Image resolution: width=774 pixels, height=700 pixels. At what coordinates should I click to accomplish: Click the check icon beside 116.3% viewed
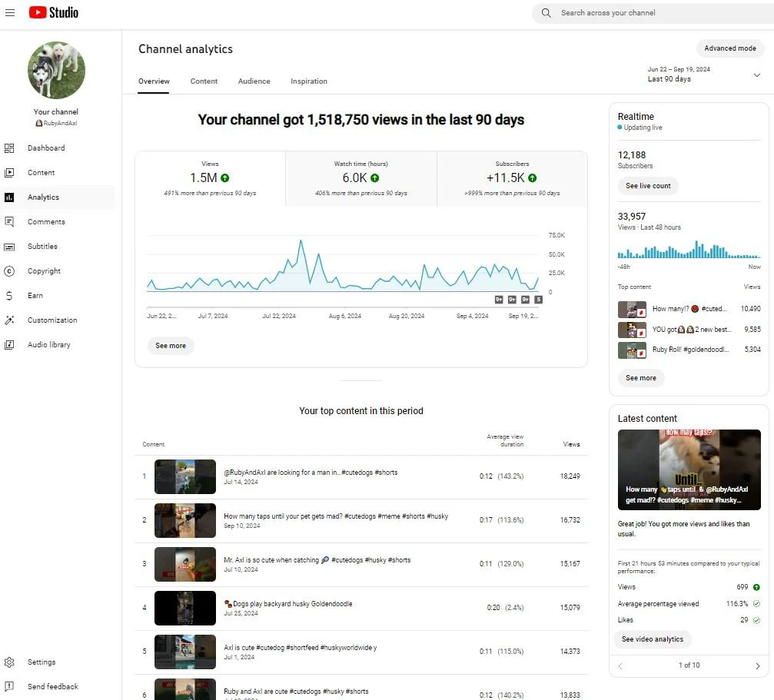[x=756, y=604]
